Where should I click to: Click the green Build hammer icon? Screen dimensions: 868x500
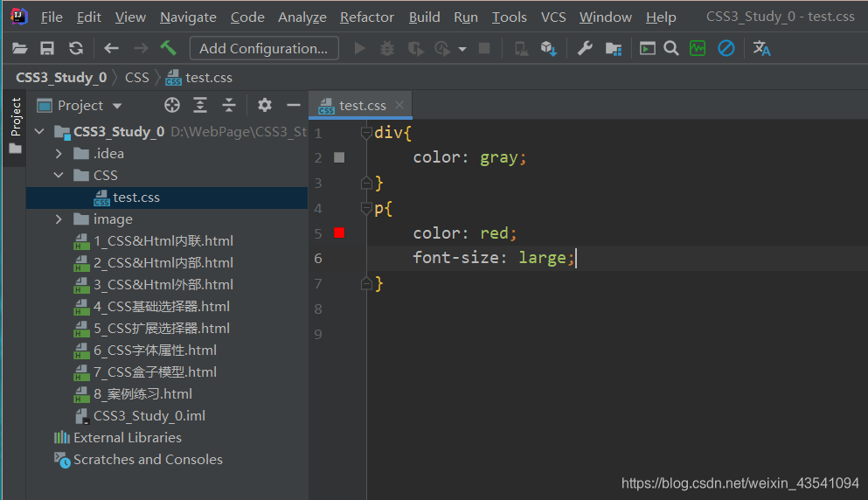click(x=169, y=48)
